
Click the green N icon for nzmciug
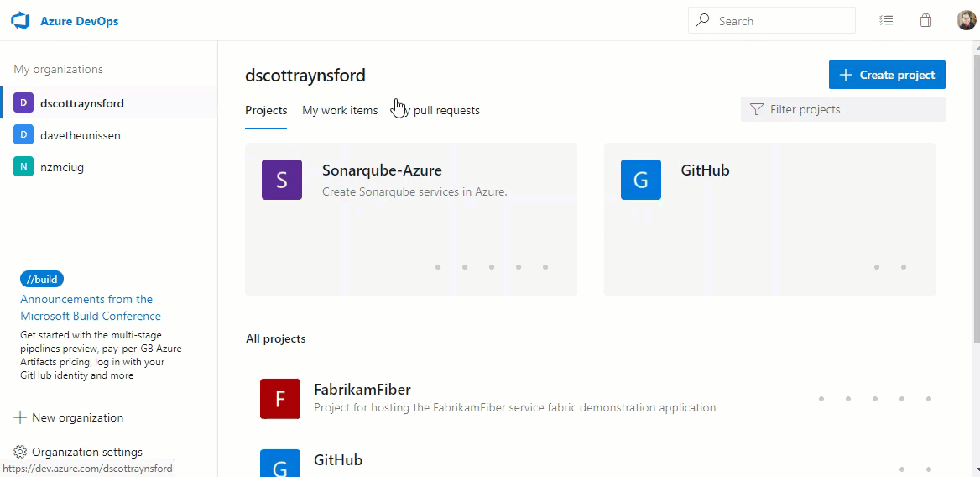coord(23,167)
